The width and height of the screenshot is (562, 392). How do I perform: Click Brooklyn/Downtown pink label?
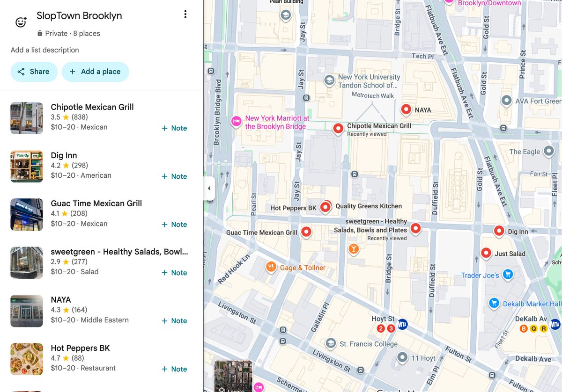click(489, 3)
